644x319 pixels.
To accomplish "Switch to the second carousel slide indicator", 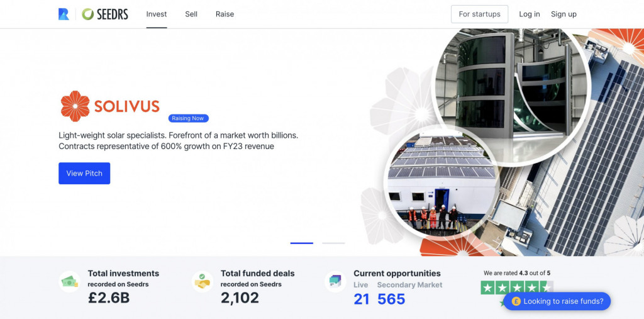I will click(333, 243).
